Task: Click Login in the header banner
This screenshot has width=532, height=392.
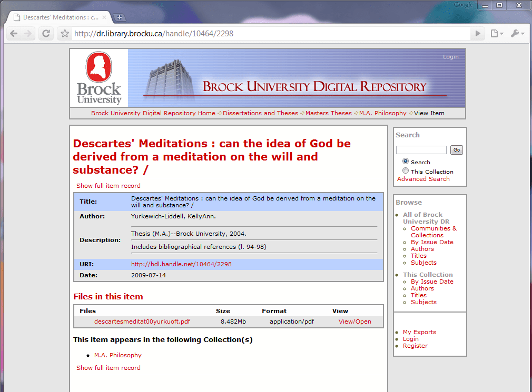Action: click(450, 57)
